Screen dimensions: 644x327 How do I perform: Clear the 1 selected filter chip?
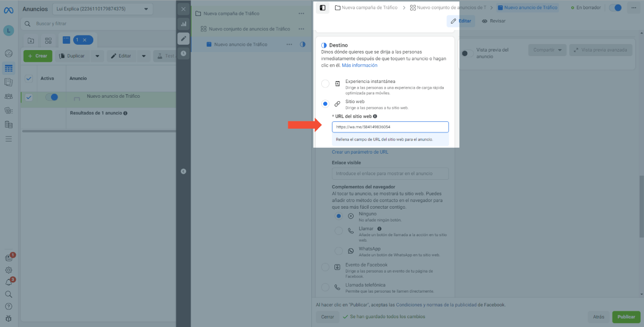point(84,40)
